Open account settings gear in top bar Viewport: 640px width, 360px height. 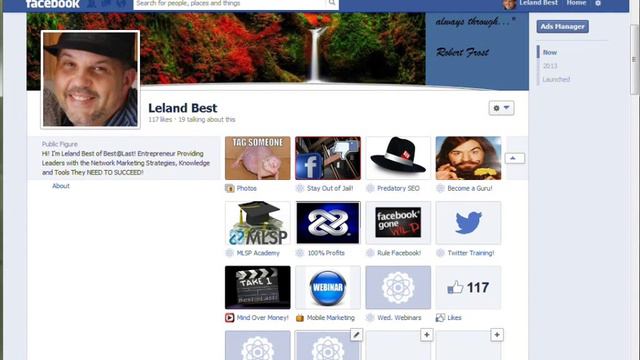point(598,3)
